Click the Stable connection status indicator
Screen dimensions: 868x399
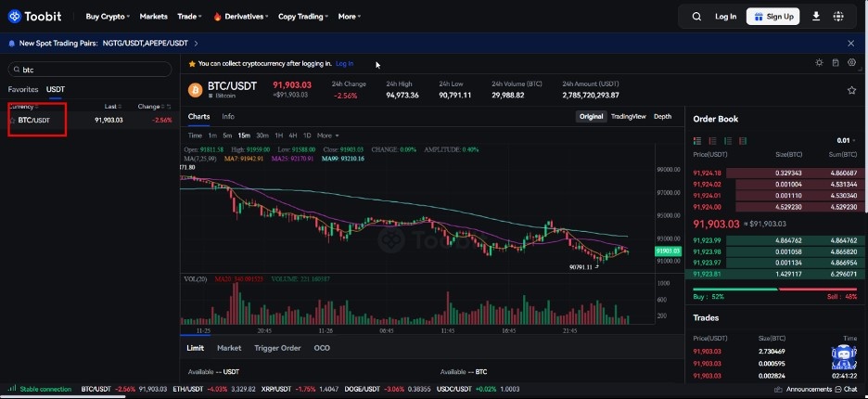coord(40,389)
